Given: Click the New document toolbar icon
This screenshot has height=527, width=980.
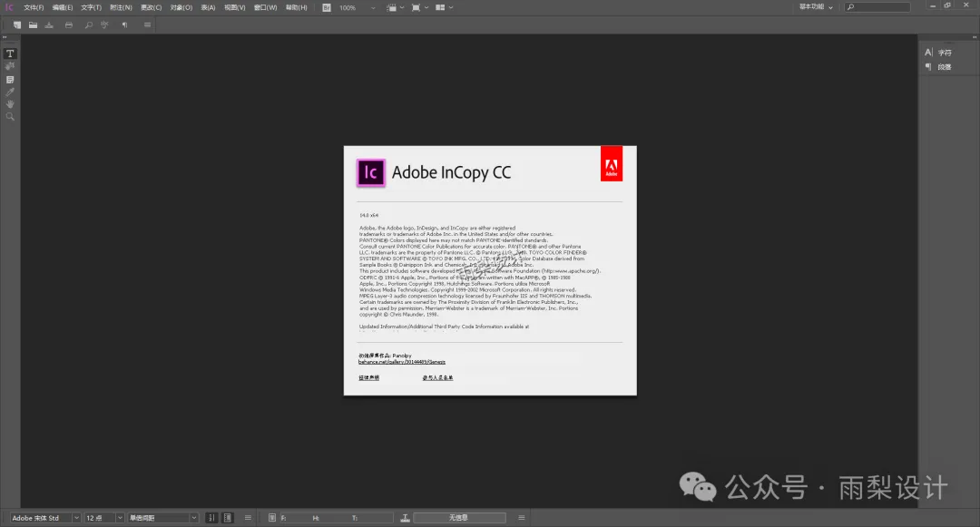Looking at the screenshot, I should [17, 25].
